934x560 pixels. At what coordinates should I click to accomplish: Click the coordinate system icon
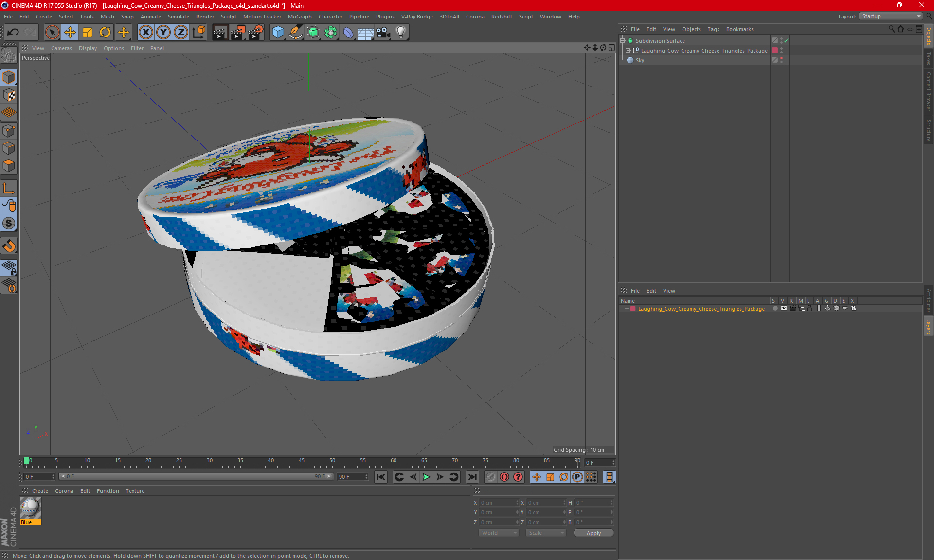[x=198, y=33]
